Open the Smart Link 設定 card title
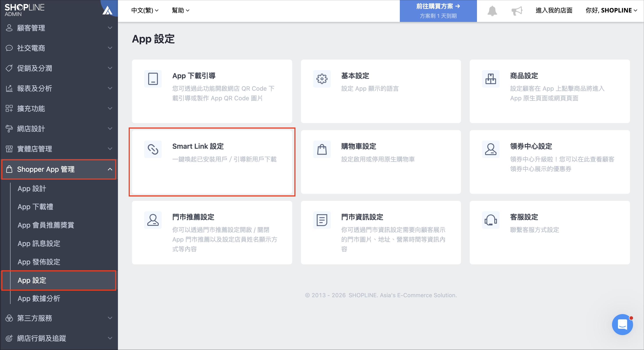 tap(198, 146)
